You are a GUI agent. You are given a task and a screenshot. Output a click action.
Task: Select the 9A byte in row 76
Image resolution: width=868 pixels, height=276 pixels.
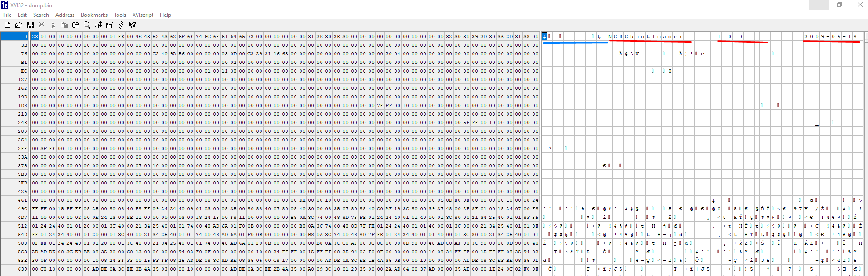[x=173, y=53]
